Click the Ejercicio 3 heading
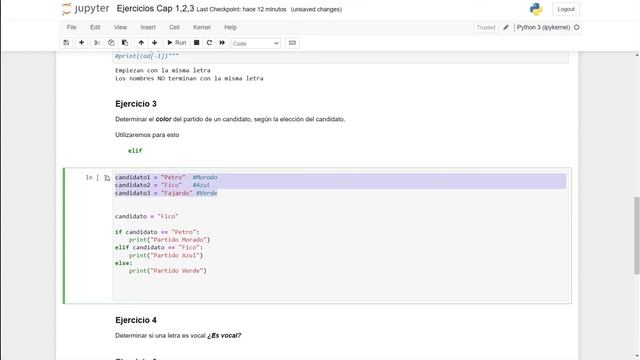Screen dimensions: 640x360 136,104
